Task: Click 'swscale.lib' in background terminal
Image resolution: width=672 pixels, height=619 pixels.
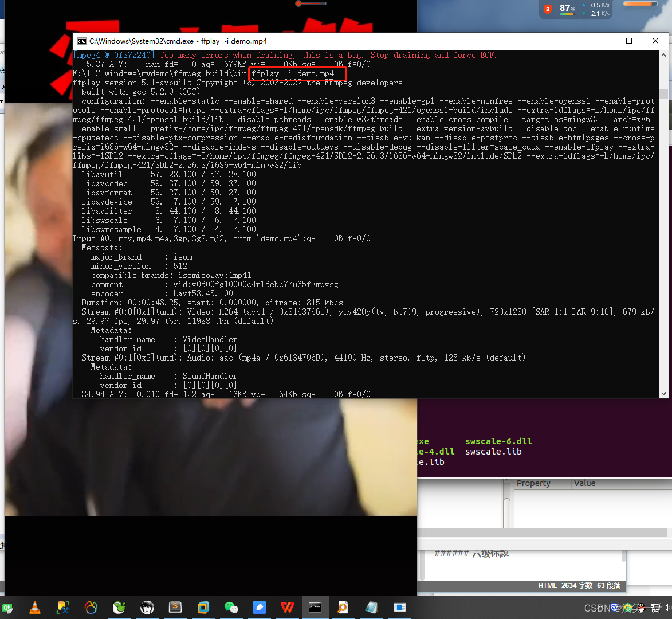Action: pos(493,452)
